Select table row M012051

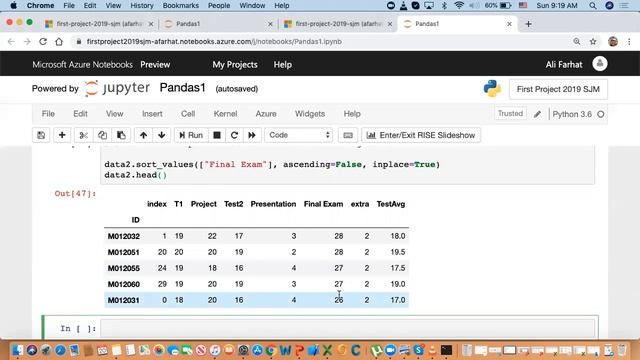point(256,252)
